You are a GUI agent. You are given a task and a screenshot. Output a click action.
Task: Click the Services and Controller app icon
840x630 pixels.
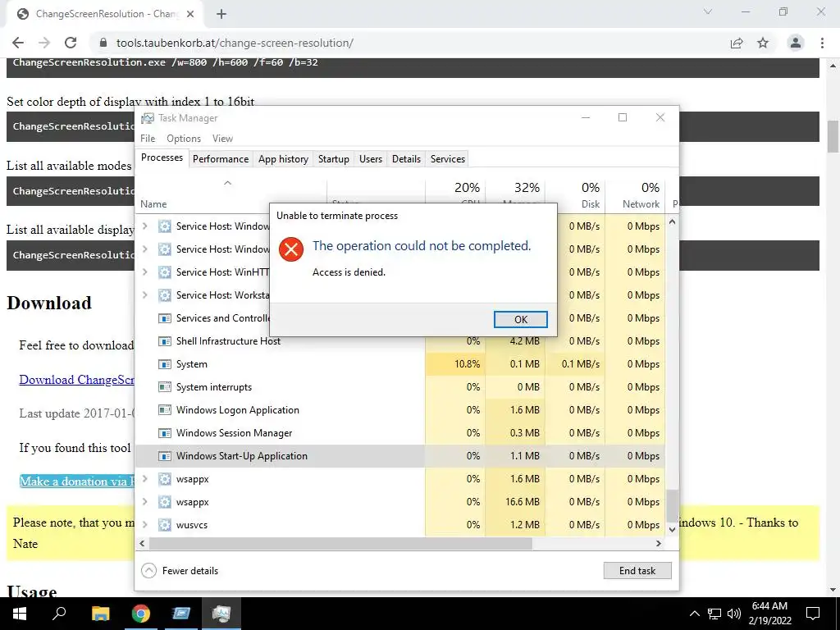(164, 318)
